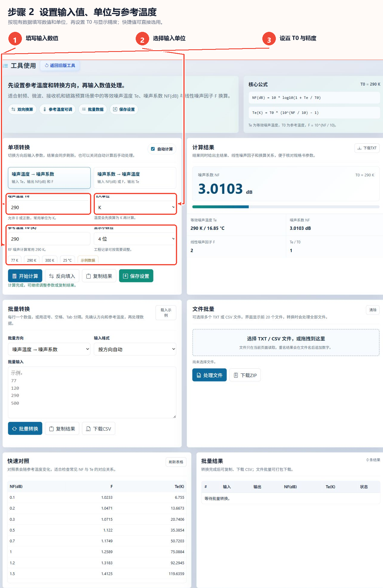Click the 噪声温度 Te input field
This screenshot has width=383, height=588.
(49, 207)
